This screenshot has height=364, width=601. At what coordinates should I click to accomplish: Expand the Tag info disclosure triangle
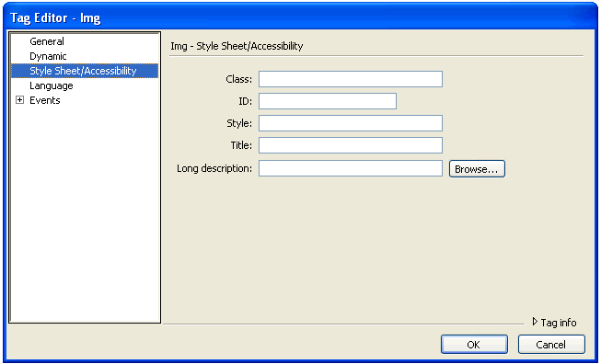(x=535, y=322)
